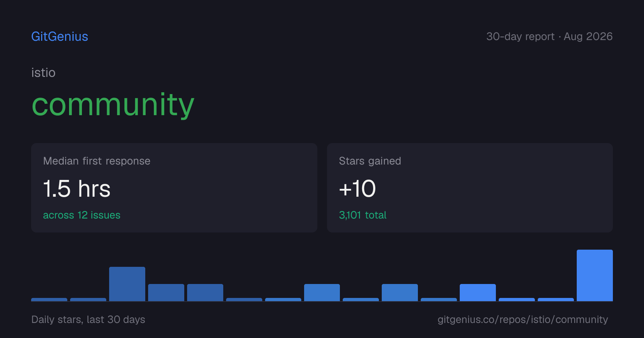Image resolution: width=644 pixels, height=338 pixels.
Task: Open the Median first response card
Action: [x=174, y=188]
